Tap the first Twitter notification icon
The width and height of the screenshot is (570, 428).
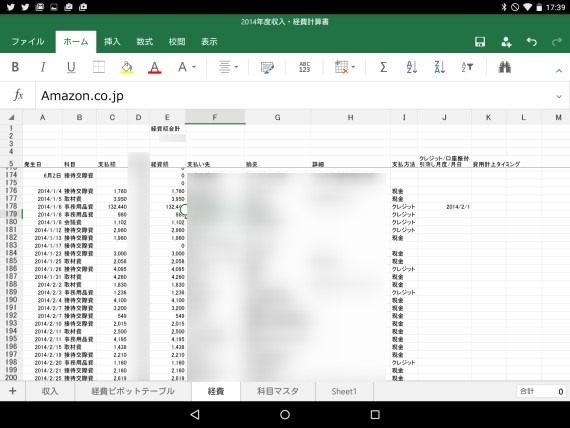11,7
